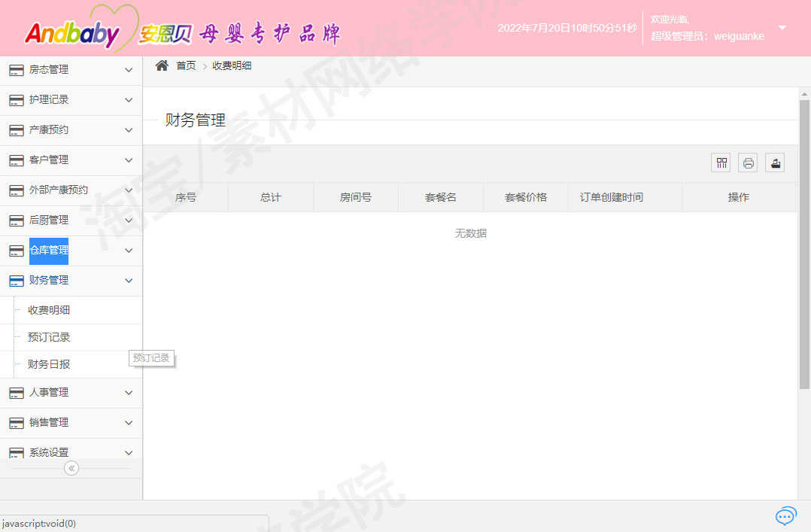Click the date and time display
The width and height of the screenshot is (811, 532).
coord(567,28)
